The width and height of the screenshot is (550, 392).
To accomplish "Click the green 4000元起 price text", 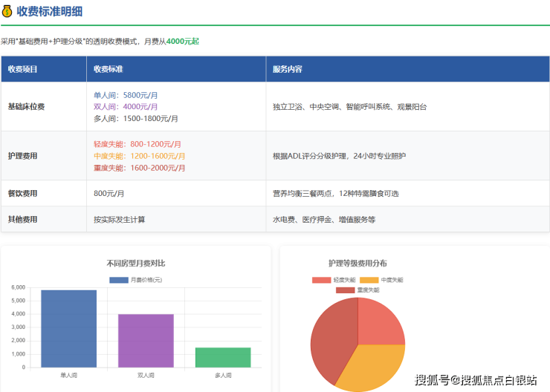I will tap(182, 42).
